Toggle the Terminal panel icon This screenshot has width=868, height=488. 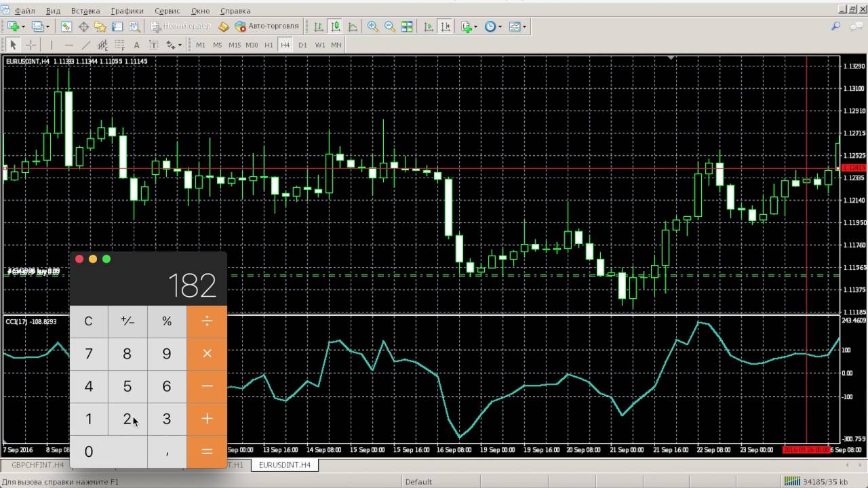[x=117, y=26]
